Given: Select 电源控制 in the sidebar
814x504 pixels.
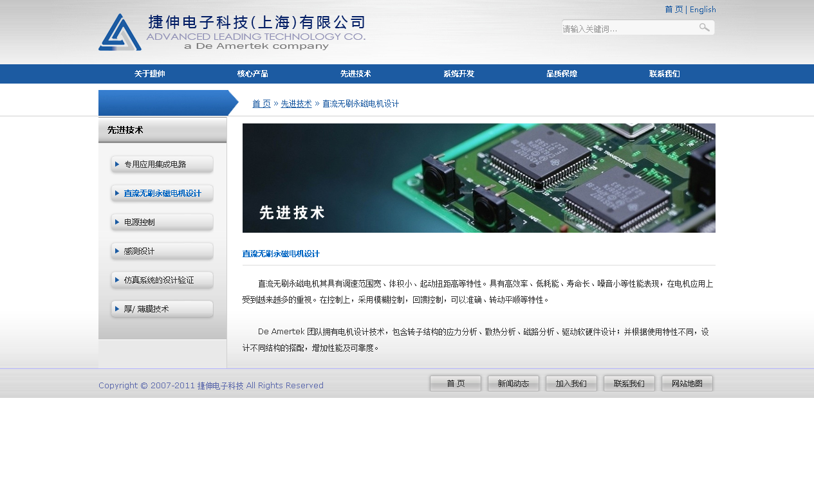Looking at the screenshot, I should click(x=162, y=222).
